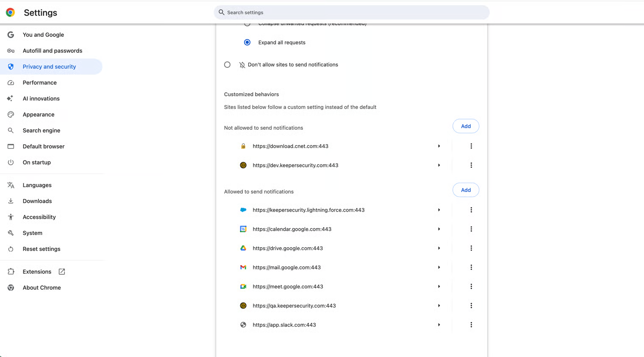Add a site to Not allowed list

point(466,126)
